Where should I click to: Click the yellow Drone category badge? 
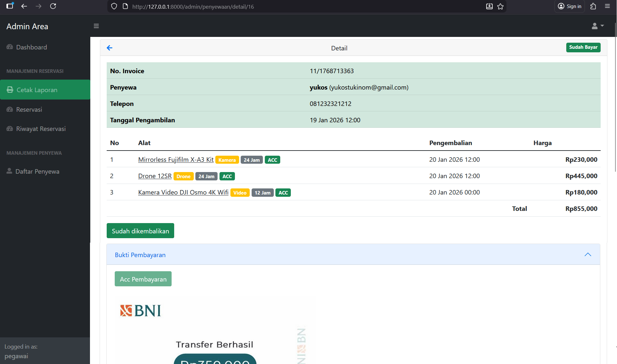click(183, 176)
